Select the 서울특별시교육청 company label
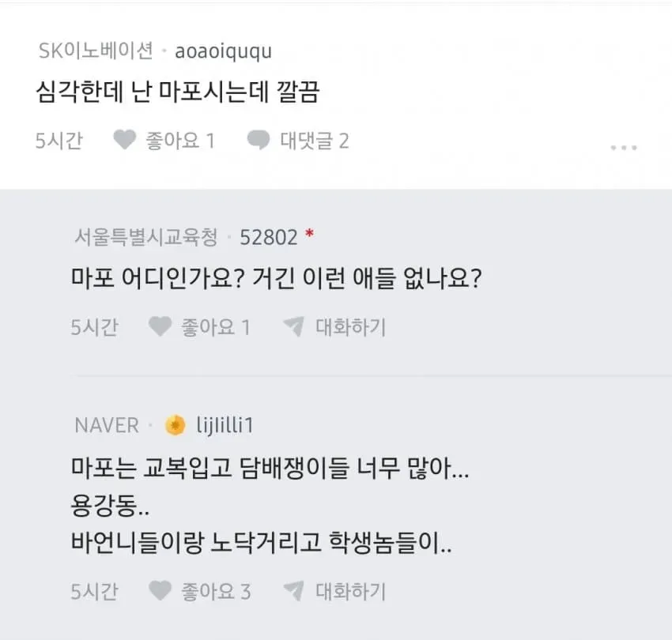The height and width of the screenshot is (640, 672). [146, 237]
